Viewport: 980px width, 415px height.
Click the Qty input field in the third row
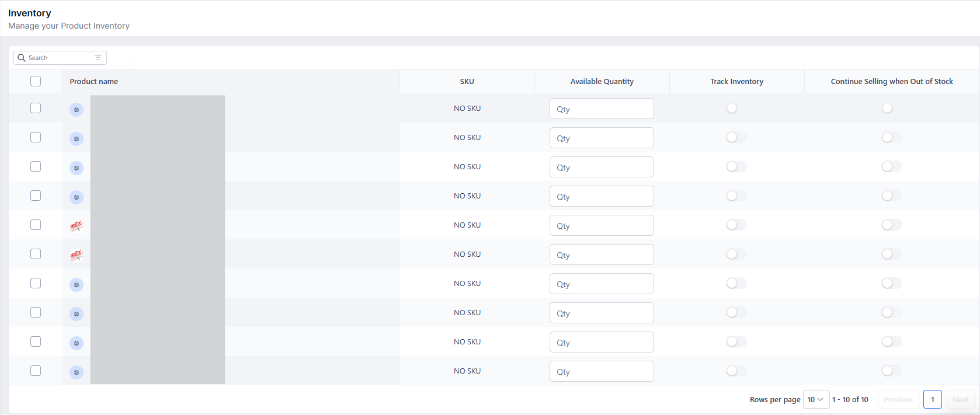(602, 167)
